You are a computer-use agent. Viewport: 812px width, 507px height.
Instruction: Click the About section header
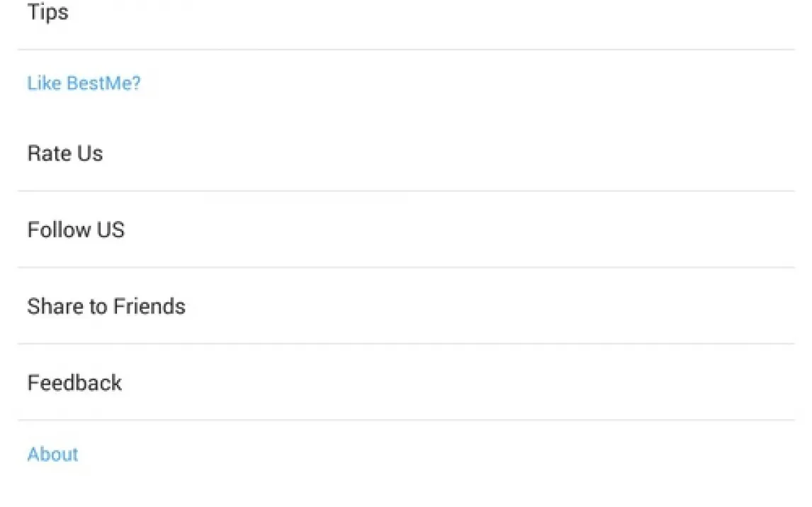[x=52, y=455]
